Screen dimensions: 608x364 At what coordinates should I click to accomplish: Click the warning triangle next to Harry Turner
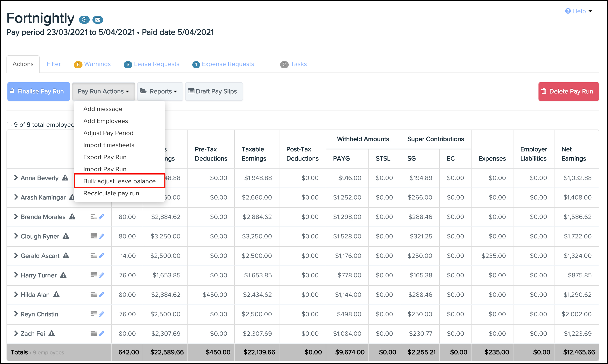click(63, 275)
